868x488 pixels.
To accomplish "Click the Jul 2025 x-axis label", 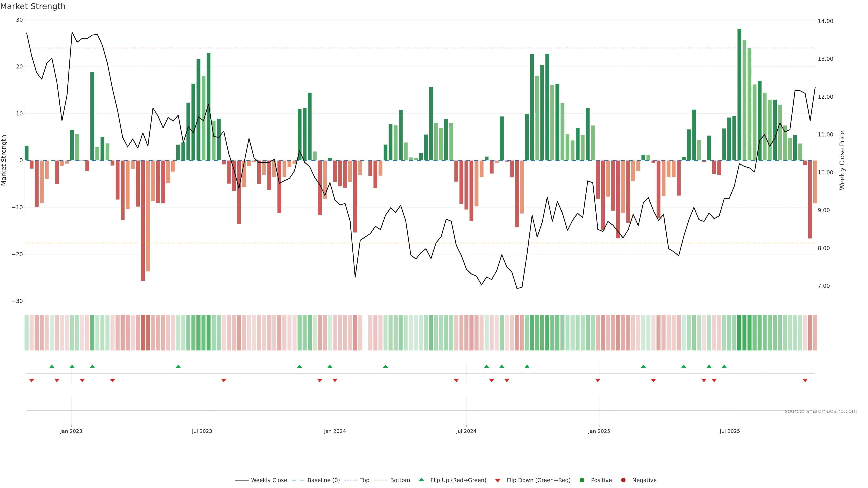I will tap(729, 431).
